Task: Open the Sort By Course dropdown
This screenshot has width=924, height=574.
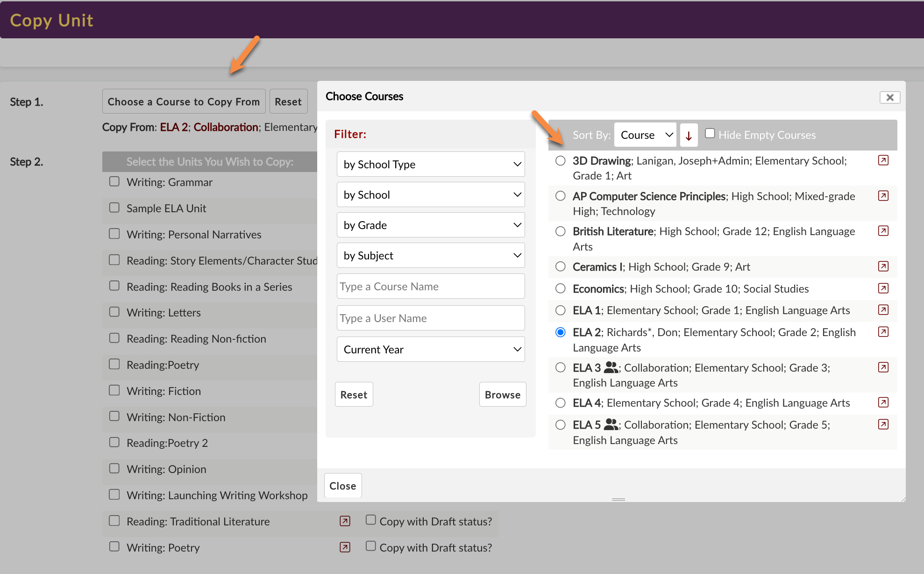Action: 645,135
